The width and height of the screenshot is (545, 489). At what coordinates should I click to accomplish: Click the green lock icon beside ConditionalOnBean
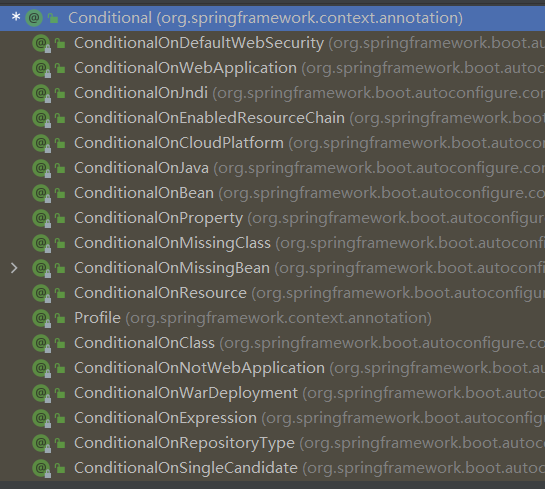(x=60, y=193)
